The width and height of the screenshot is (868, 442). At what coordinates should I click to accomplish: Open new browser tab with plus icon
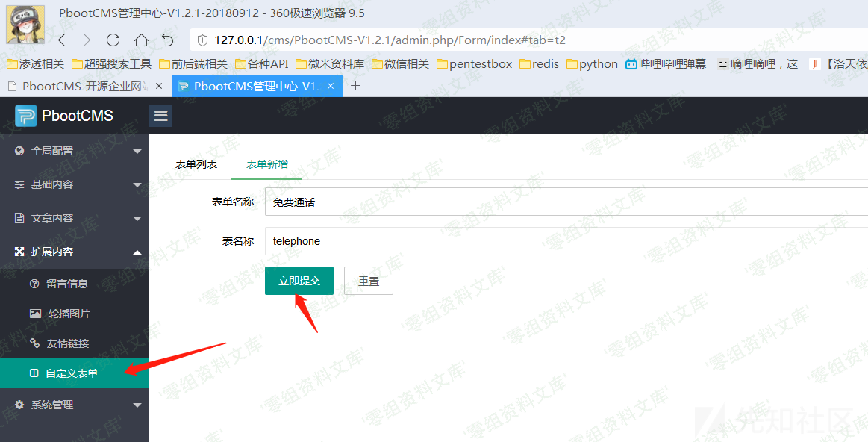[356, 86]
